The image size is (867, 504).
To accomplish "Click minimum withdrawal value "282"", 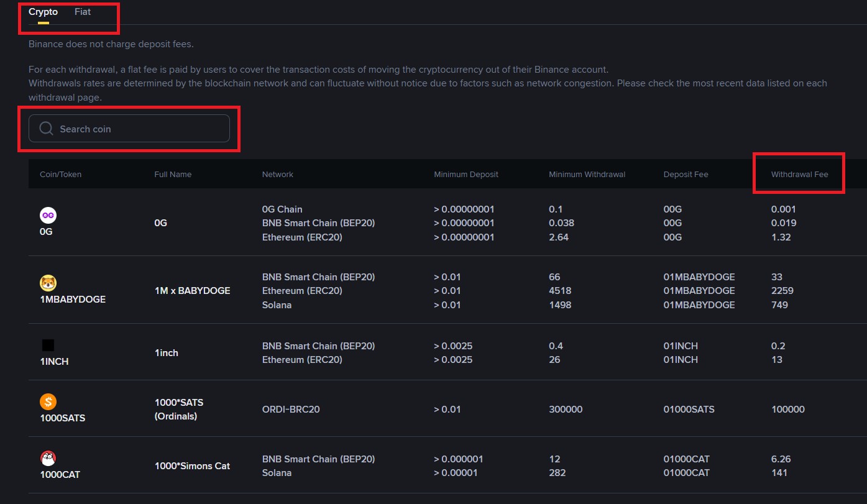I will pyautogui.click(x=557, y=473).
